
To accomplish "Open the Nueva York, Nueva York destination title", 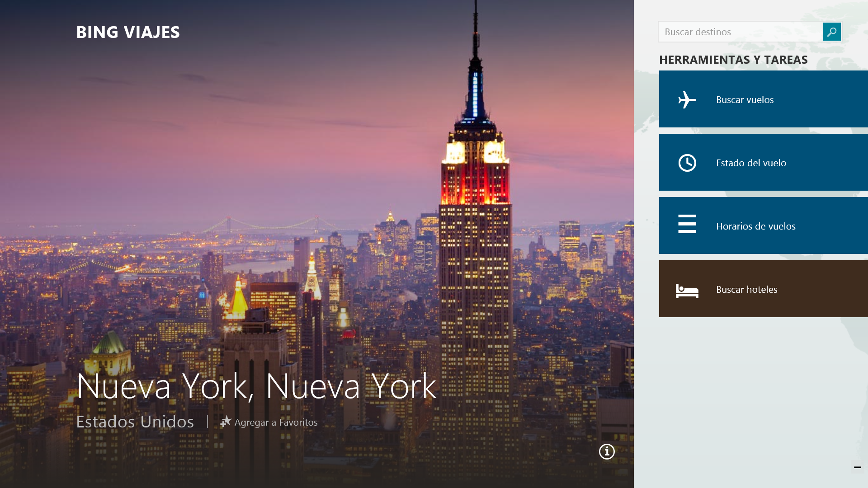I will [x=256, y=386].
